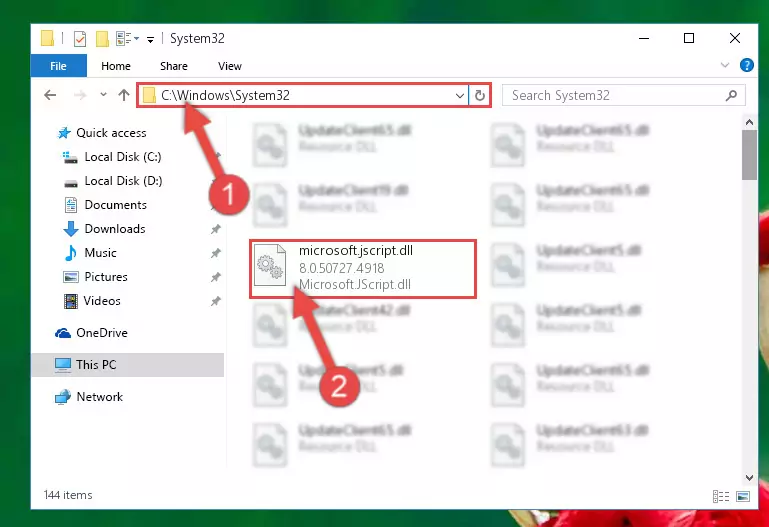The width and height of the screenshot is (769, 527).
Task: Click the System32 folder icon in title bar
Action: pyautogui.click(x=48, y=38)
